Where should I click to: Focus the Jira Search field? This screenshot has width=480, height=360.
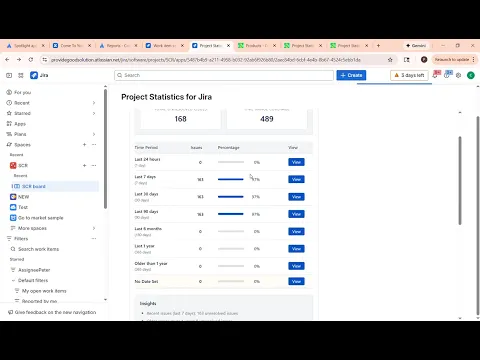click(x=224, y=75)
